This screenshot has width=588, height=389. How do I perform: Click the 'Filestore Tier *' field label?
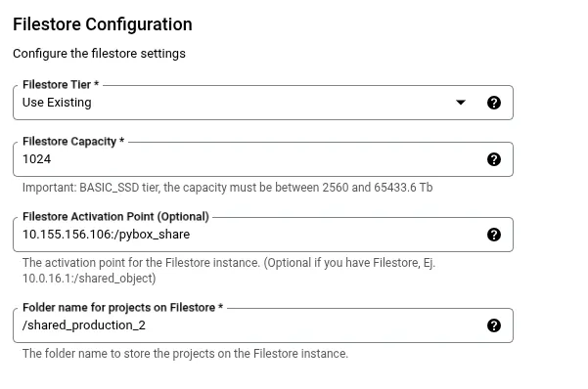pos(61,85)
